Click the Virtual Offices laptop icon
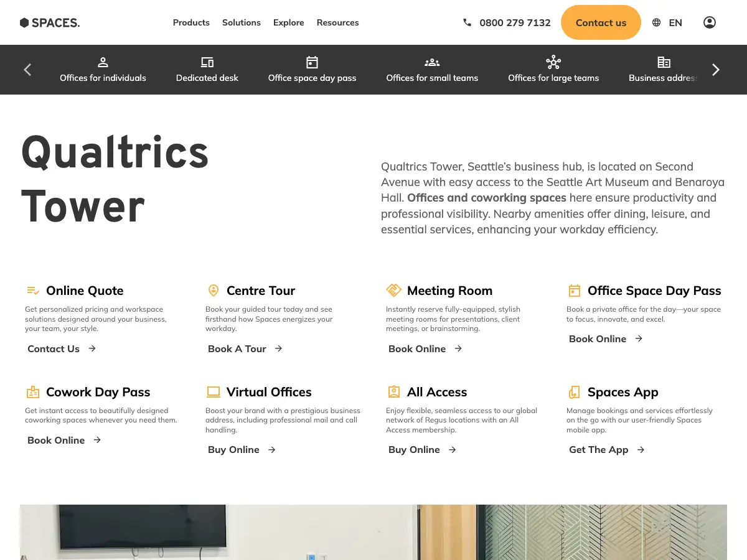747x560 pixels. pos(214,392)
